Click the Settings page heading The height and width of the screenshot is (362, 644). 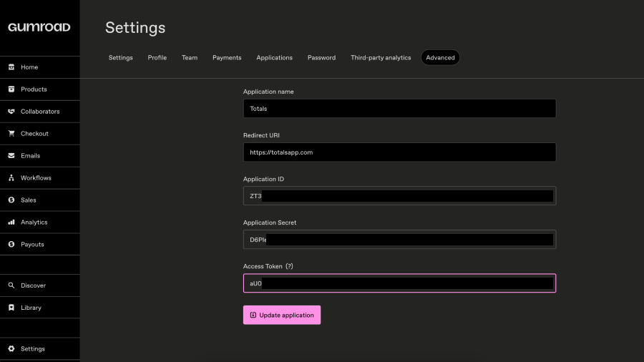point(135,27)
